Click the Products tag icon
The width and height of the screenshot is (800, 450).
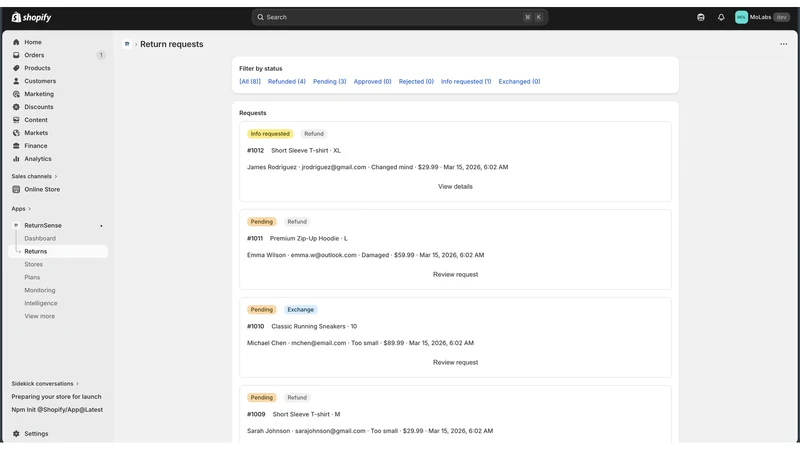tap(16, 68)
